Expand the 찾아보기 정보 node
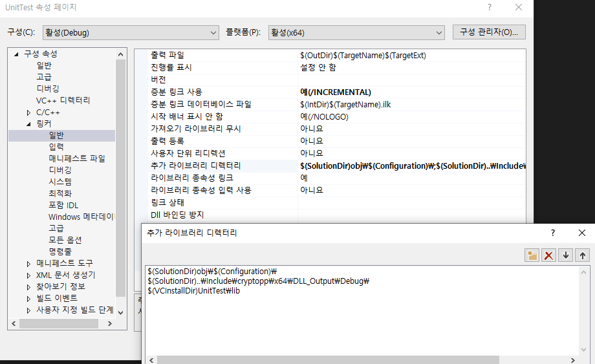Image resolution: width=595 pixels, height=364 pixels. pyautogui.click(x=28, y=287)
